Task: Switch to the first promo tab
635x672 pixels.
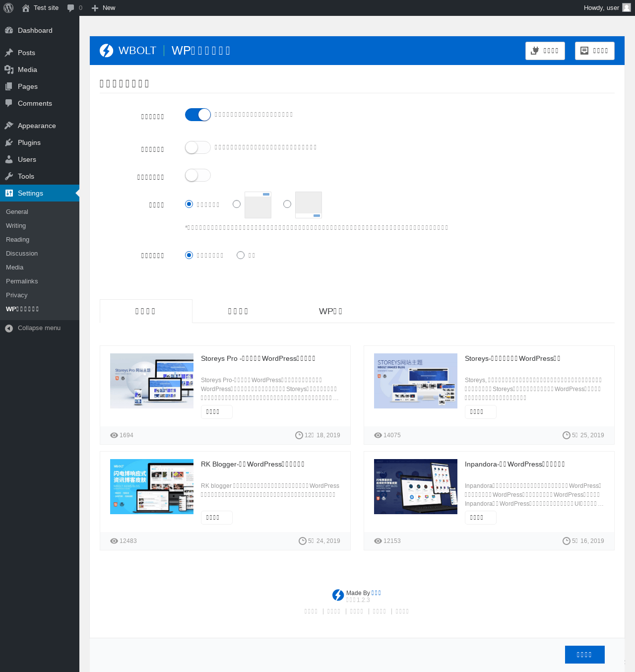Action: pos(146,311)
